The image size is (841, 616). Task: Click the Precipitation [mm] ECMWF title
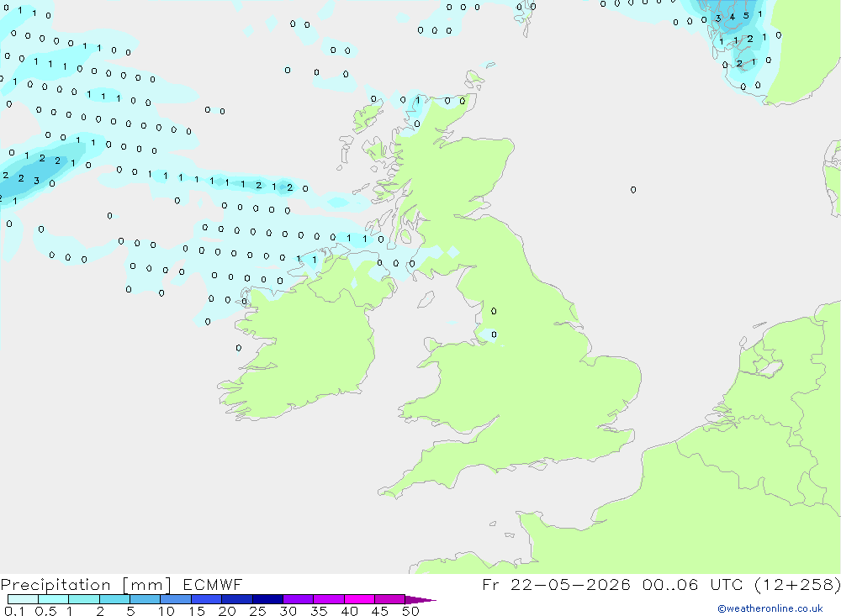tap(121, 584)
